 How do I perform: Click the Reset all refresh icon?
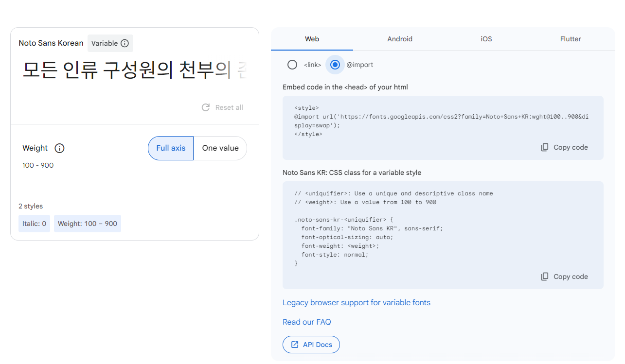206,107
